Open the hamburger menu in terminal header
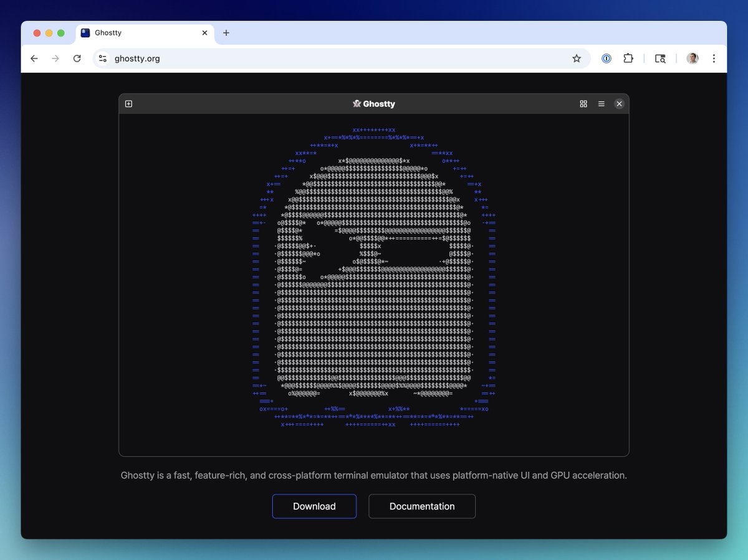The image size is (748, 560). [602, 104]
